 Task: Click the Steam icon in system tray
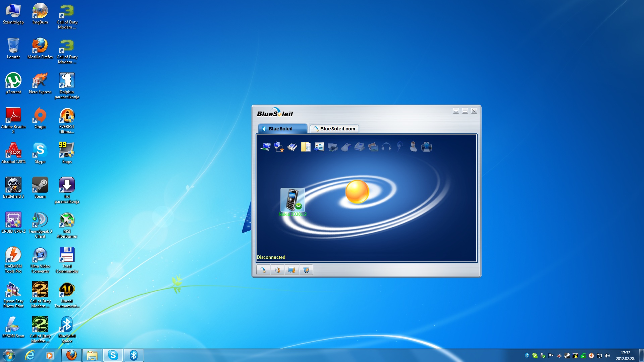click(x=567, y=356)
